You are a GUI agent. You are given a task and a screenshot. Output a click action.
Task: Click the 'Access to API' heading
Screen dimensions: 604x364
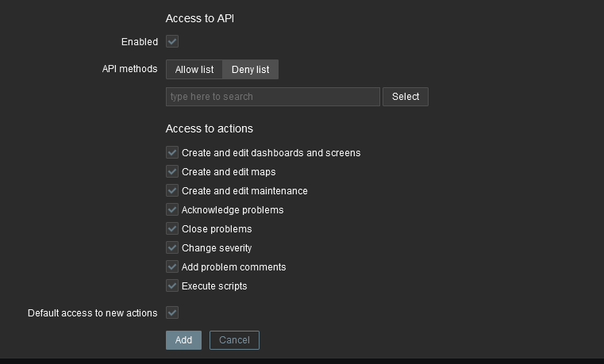[x=200, y=18]
